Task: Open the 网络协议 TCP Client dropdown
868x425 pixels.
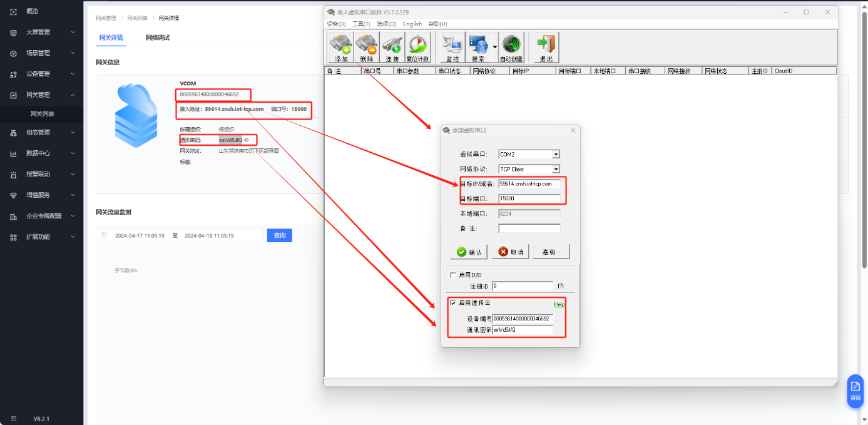Action: pyautogui.click(x=556, y=169)
